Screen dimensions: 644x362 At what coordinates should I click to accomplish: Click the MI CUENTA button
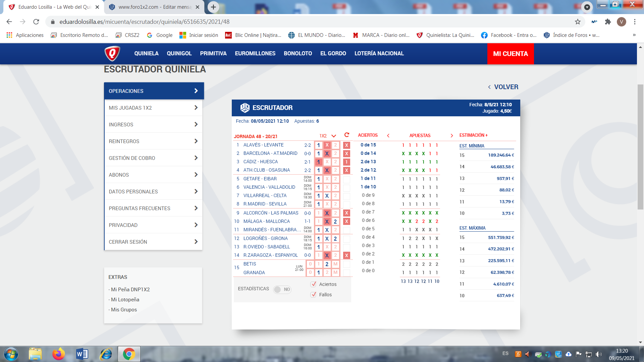pyautogui.click(x=510, y=54)
